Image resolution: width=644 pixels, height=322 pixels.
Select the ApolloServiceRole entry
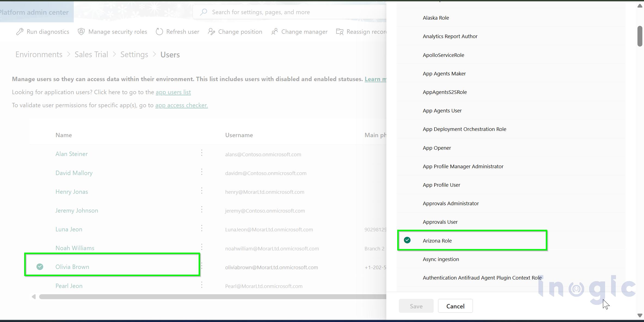click(x=511, y=55)
